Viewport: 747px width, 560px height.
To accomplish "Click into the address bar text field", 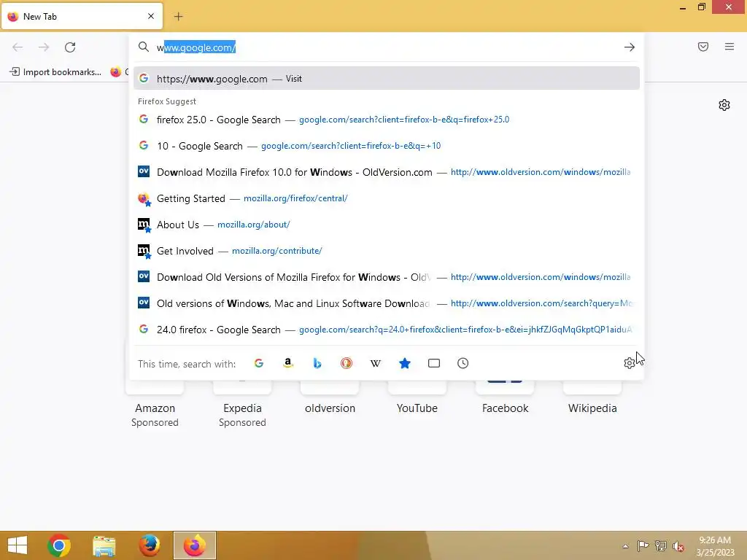I will (386, 47).
